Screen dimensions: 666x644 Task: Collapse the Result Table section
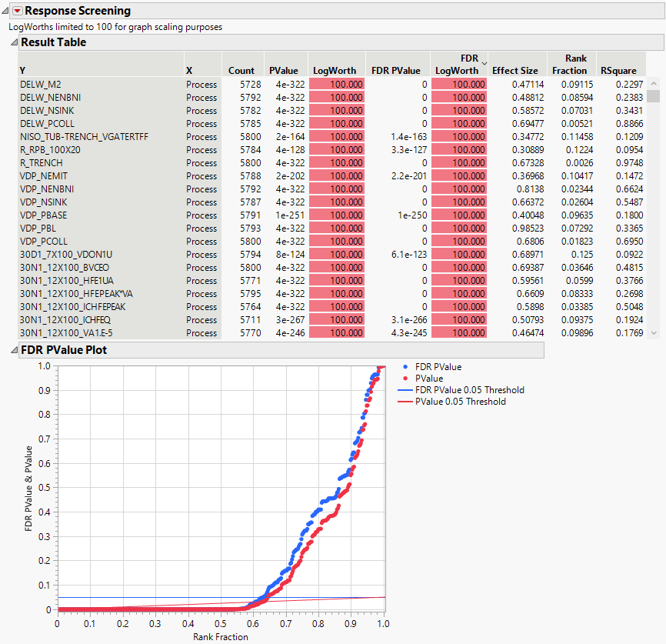click(15, 42)
